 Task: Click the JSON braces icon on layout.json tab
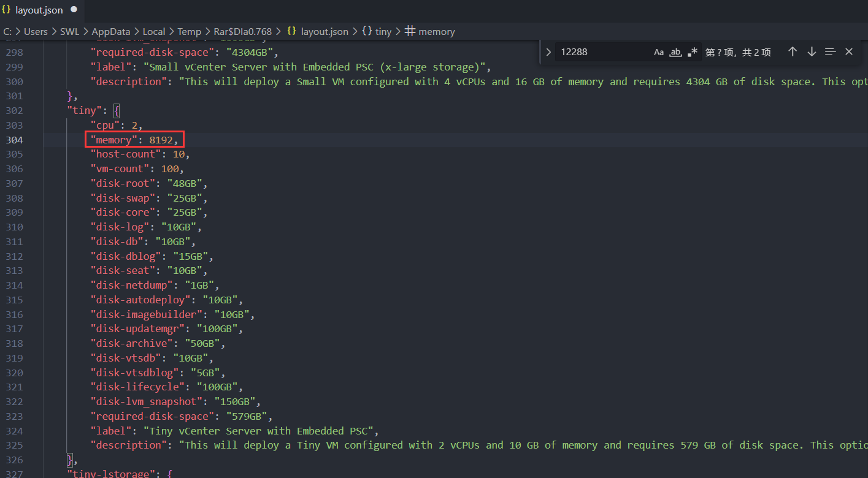[x=7, y=10]
